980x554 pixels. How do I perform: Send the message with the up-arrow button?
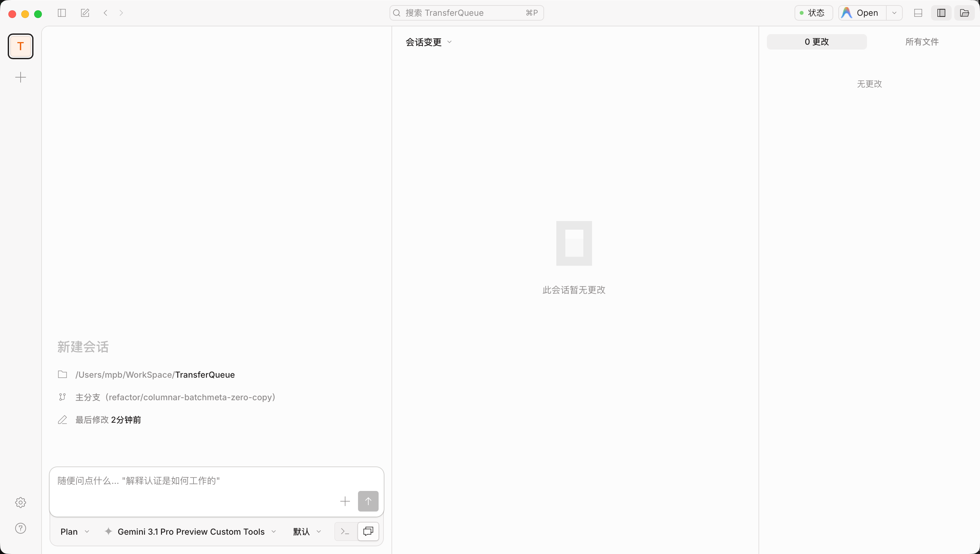point(368,501)
